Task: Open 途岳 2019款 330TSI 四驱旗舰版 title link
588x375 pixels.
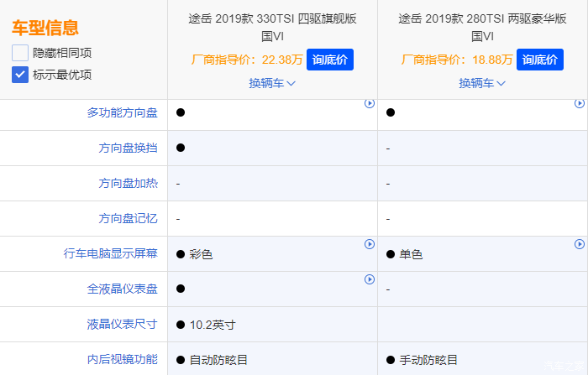Action: pyautogui.click(x=272, y=28)
